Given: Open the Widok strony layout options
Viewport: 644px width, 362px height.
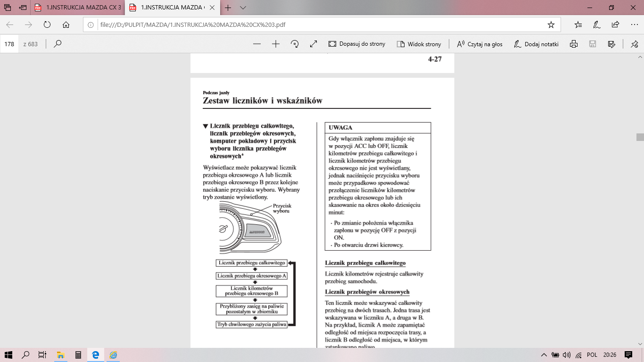Looking at the screenshot, I should [x=419, y=44].
